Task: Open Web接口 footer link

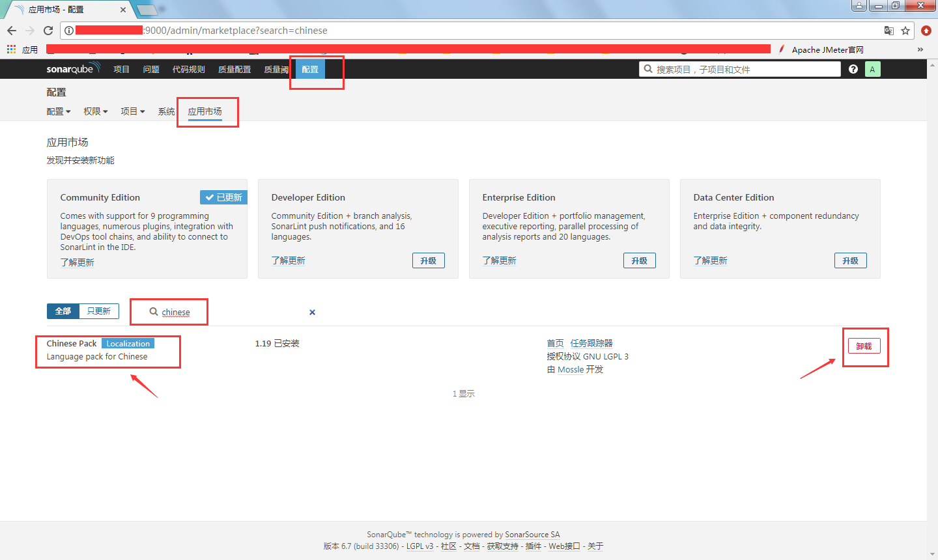Action: click(x=564, y=546)
